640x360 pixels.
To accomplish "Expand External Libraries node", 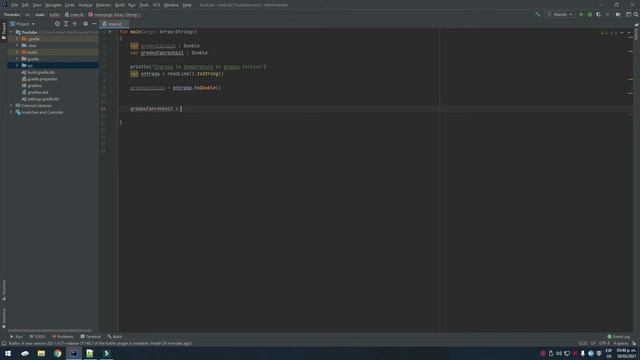I will [11, 106].
